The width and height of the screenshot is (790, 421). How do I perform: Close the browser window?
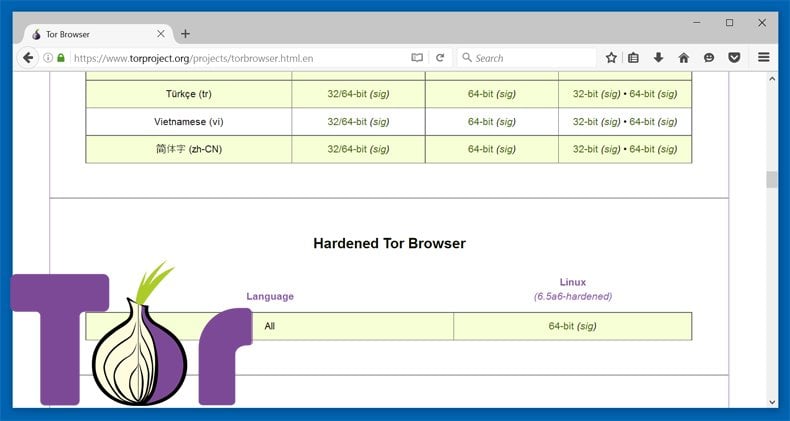762,23
